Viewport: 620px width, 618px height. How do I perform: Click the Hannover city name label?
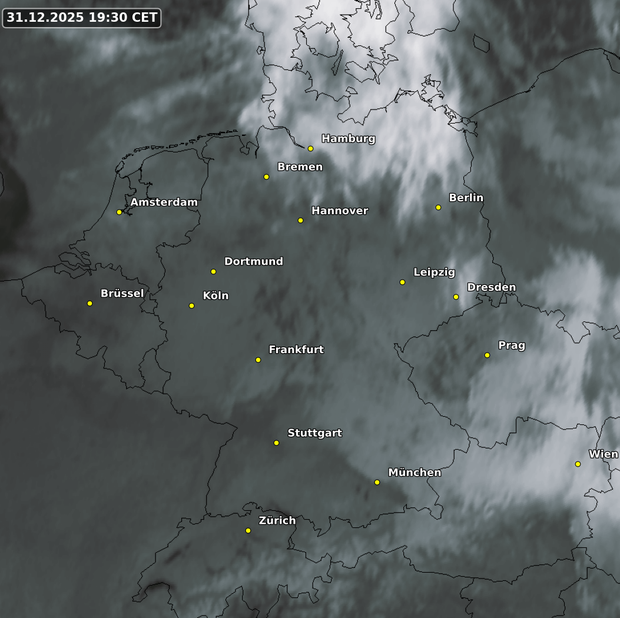(x=339, y=211)
